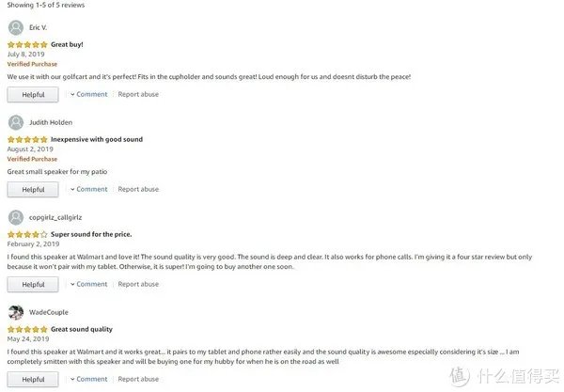Report abuse on WadeCouple's review
The height and width of the screenshot is (392, 564).
coord(138,379)
